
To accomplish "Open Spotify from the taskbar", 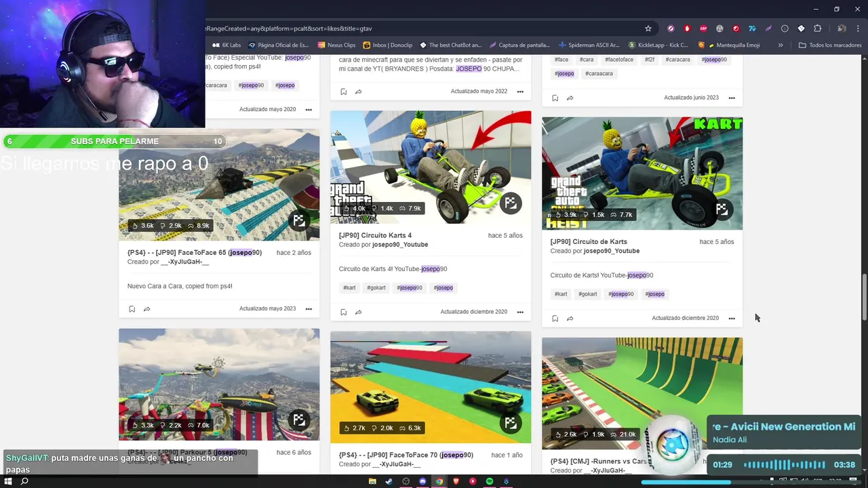I will [x=489, y=481].
